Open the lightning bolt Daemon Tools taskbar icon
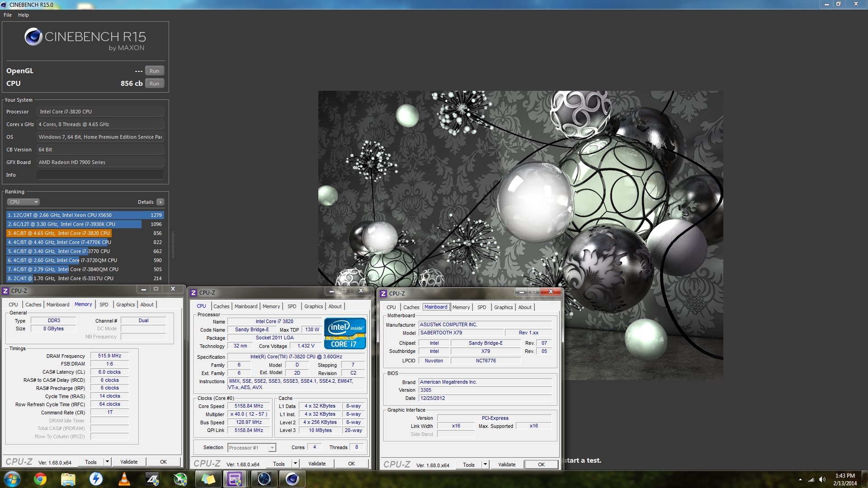 click(96, 479)
